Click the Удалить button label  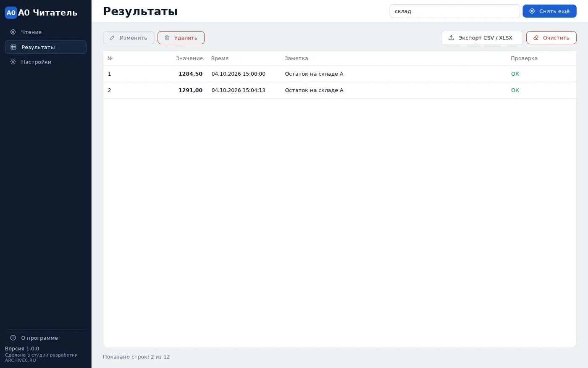186,38
